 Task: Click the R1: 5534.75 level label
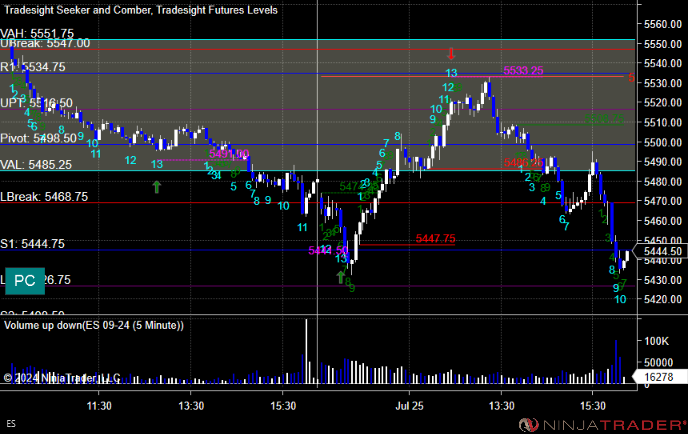tap(33, 67)
